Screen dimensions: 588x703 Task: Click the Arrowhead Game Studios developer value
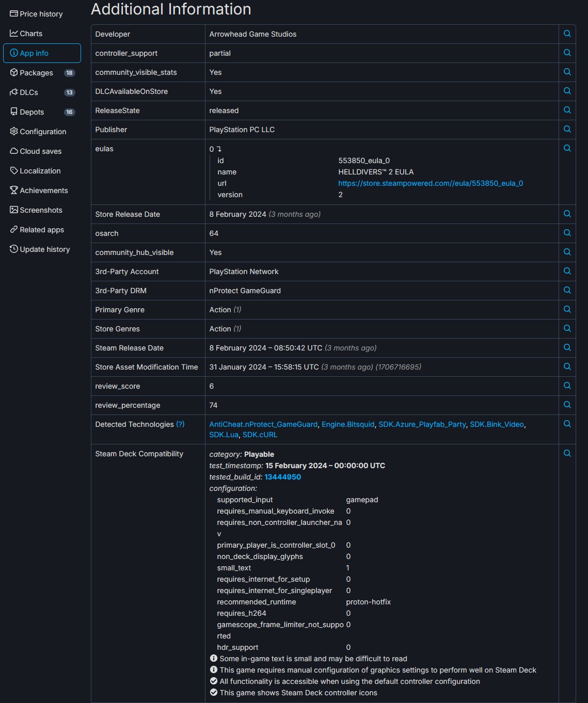tap(252, 34)
